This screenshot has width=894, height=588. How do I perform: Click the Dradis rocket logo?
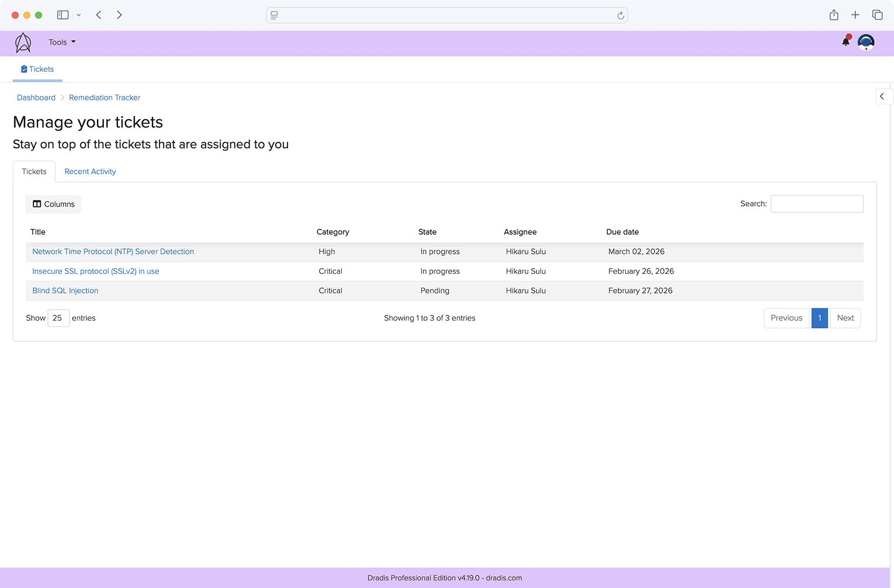click(x=23, y=42)
